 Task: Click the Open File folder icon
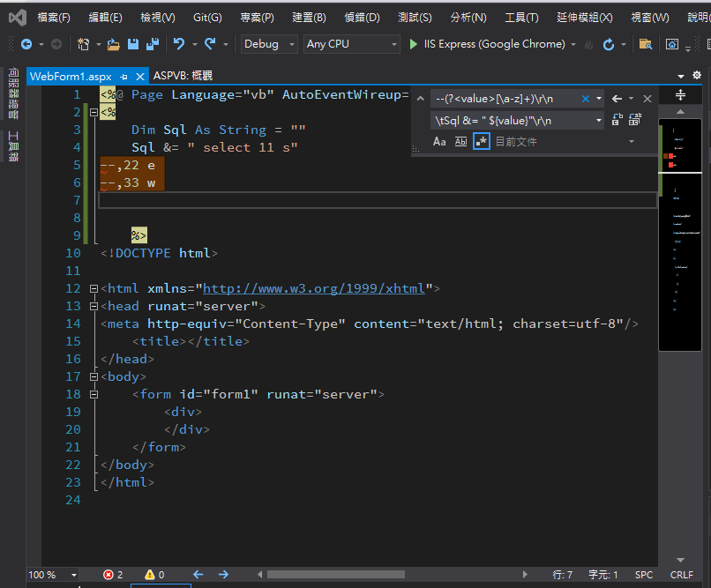click(x=113, y=44)
